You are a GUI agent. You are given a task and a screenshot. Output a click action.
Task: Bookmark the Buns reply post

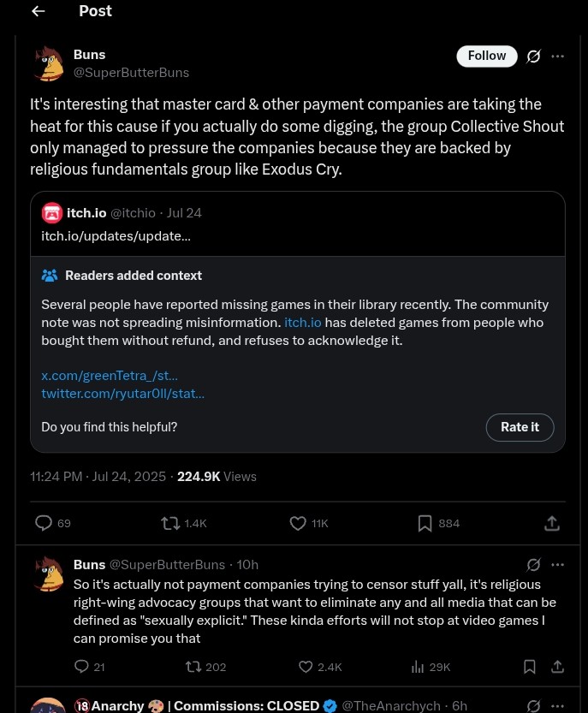pos(529,667)
